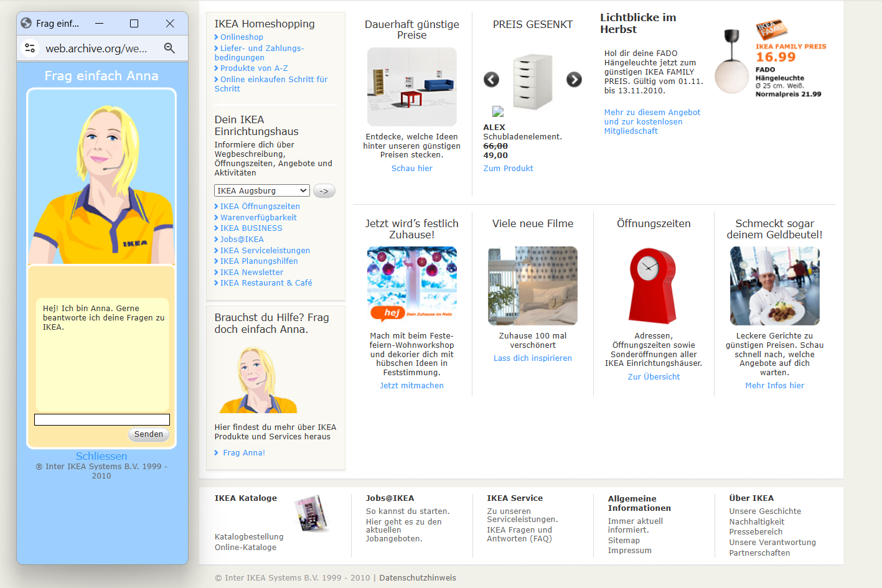The image size is (882, 588).
Task: Click the web.archive.org address bar URL
Action: click(x=96, y=49)
